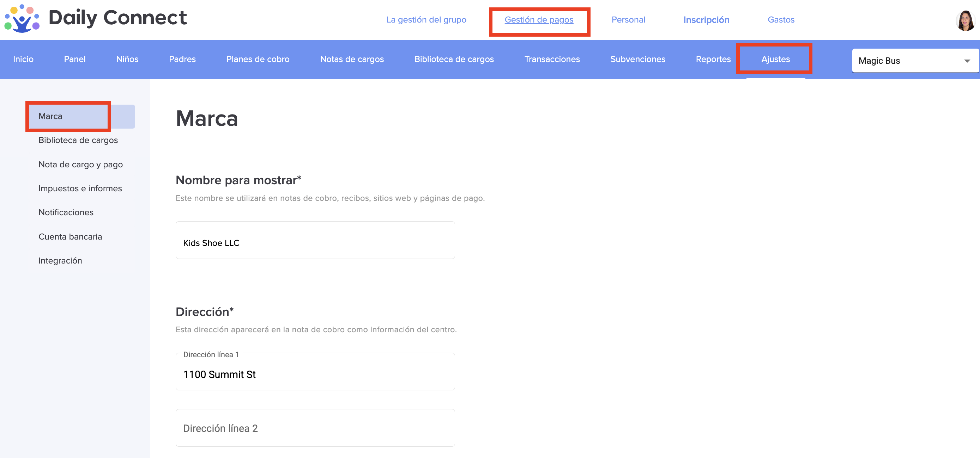Screen dimensions: 980x458
Task: Open the Gastos top menu
Action: [781, 20]
